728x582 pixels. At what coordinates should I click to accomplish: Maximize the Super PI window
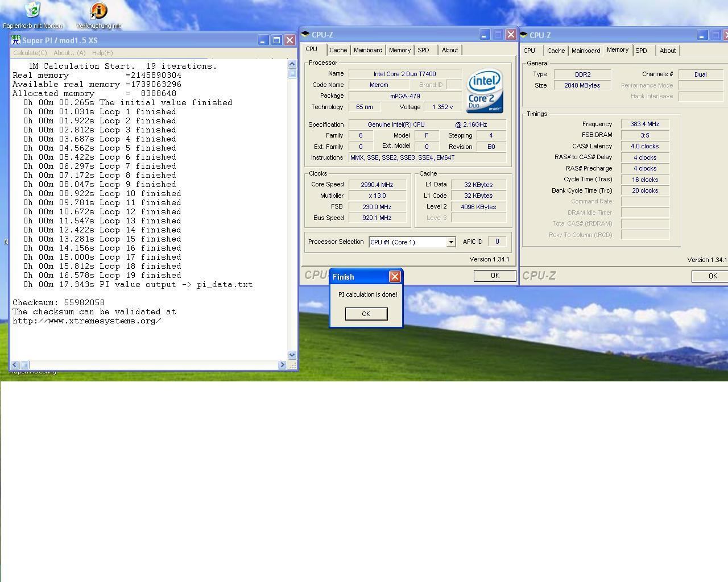[276, 40]
